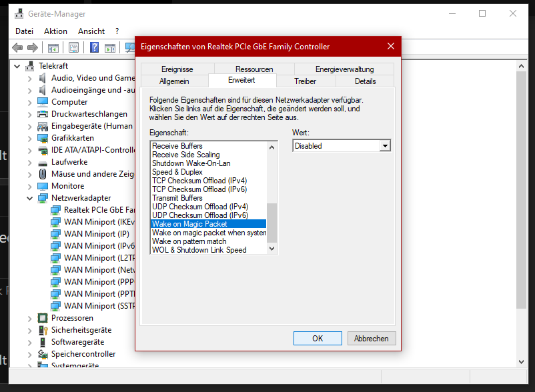Open the Ansicht menu
Screen dimensions: 535x392
tap(91, 31)
